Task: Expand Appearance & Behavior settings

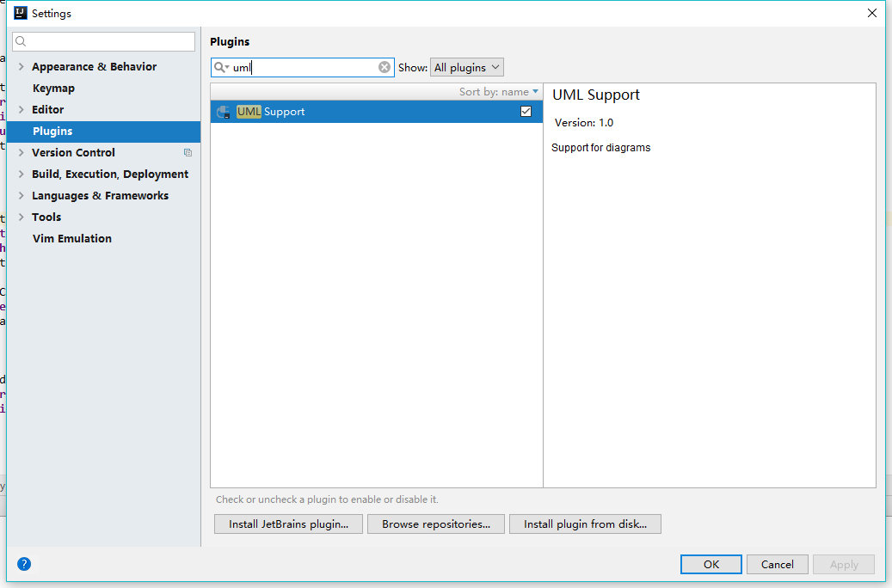Action: (x=21, y=66)
